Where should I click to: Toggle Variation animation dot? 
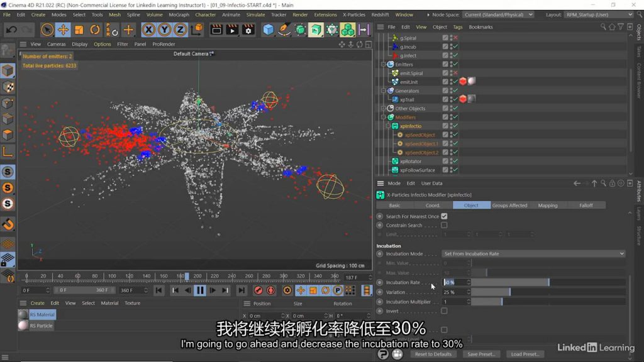point(379,292)
